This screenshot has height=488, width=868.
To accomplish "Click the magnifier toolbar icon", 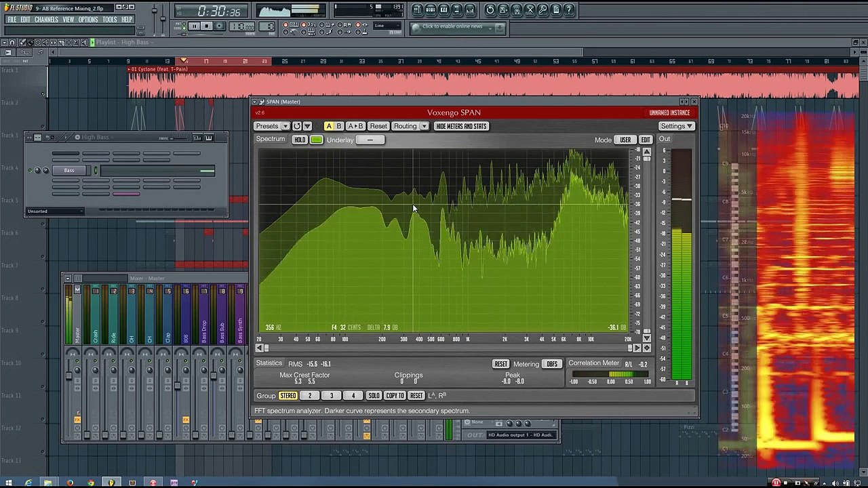I will click(542, 10).
